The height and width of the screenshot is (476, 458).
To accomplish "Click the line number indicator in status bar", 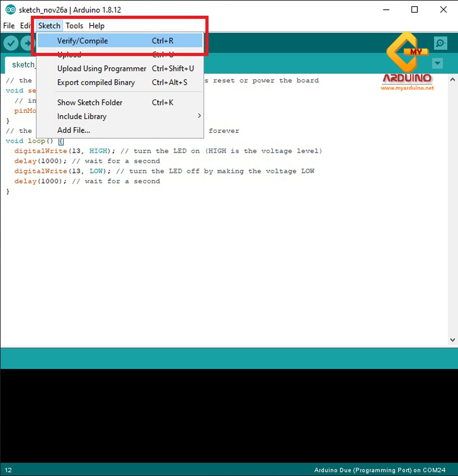I will point(8,470).
